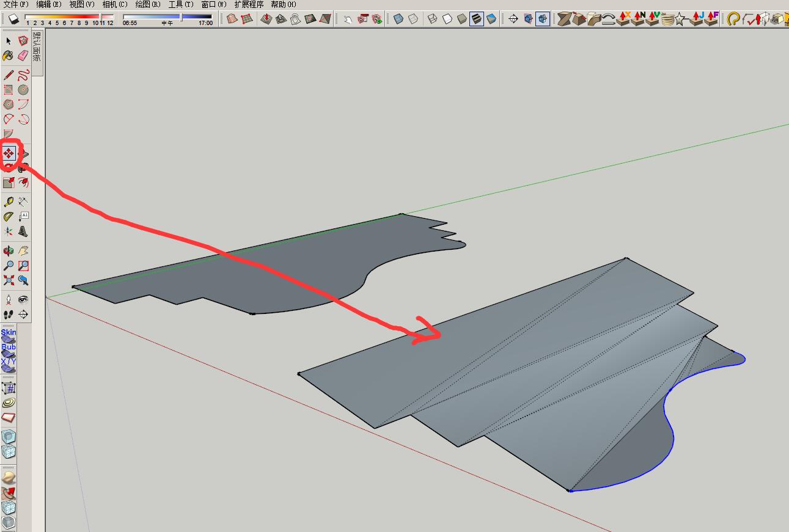Screen dimensions: 789x532
Task: Toggle X-ray face style
Action: click(398, 19)
